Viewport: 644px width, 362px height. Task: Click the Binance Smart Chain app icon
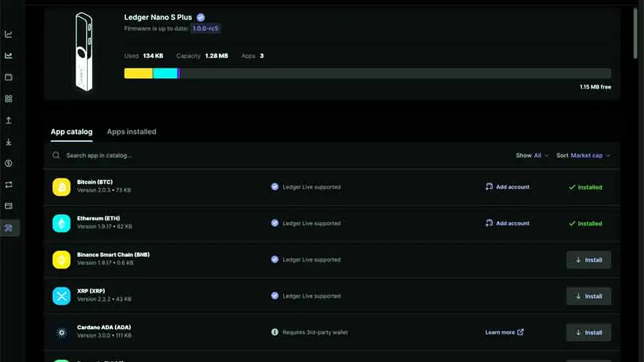click(x=61, y=260)
